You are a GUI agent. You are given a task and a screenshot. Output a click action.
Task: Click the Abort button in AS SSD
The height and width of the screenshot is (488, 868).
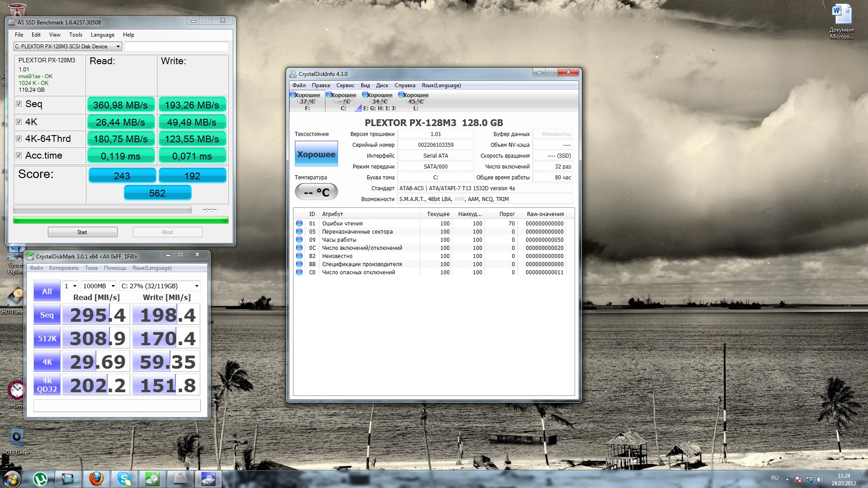[167, 232]
